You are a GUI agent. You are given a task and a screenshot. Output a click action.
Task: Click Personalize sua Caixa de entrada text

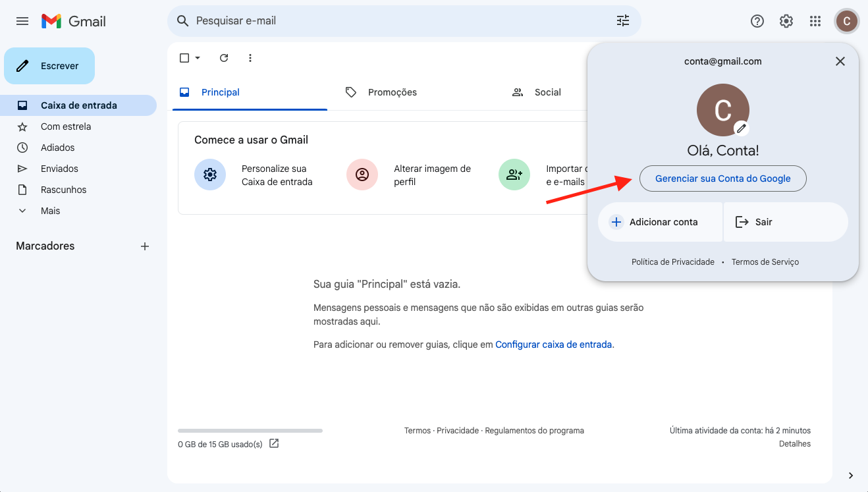277,175
